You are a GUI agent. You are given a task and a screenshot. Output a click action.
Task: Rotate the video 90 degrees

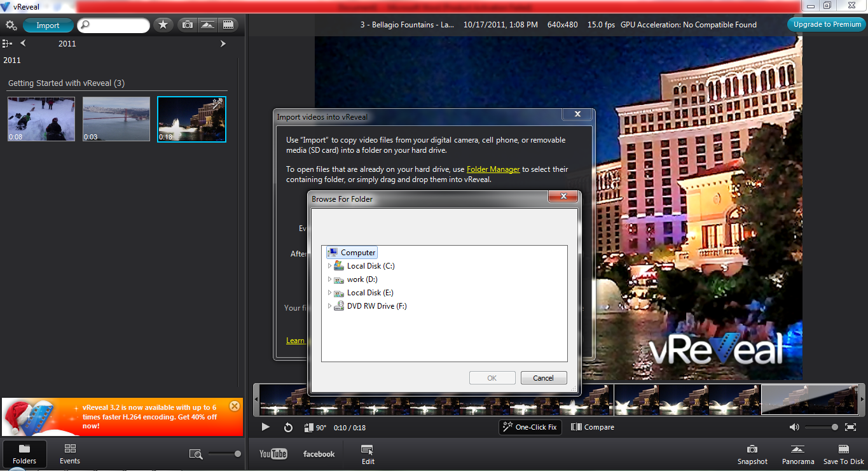(x=315, y=428)
